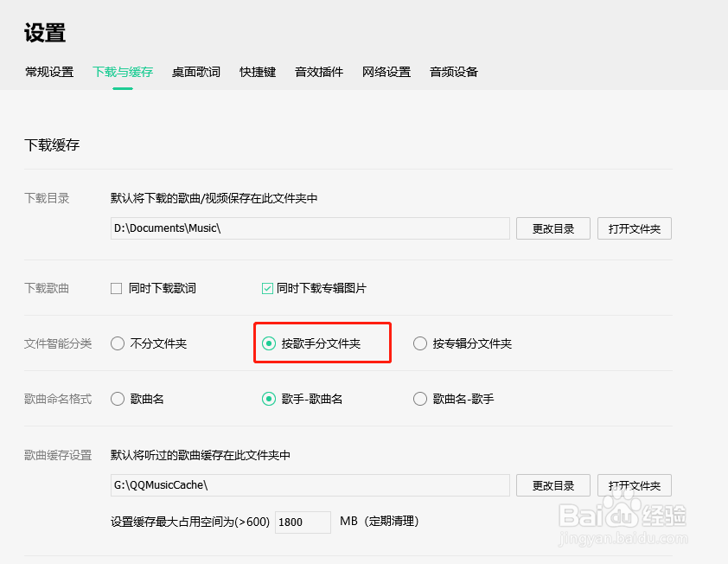The image size is (728, 564).
Task: Click the 设置缓存最大占用空间为(>600) text
Action: pos(190,522)
